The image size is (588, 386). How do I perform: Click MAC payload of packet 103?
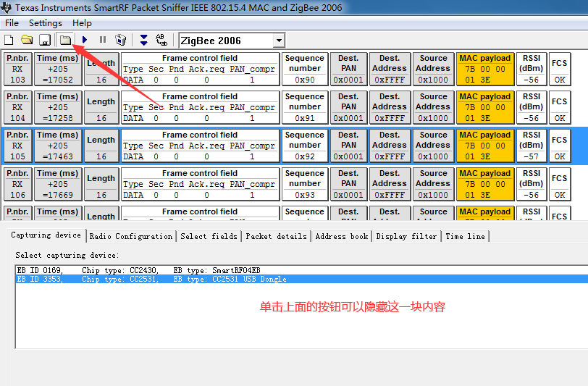point(485,69)
